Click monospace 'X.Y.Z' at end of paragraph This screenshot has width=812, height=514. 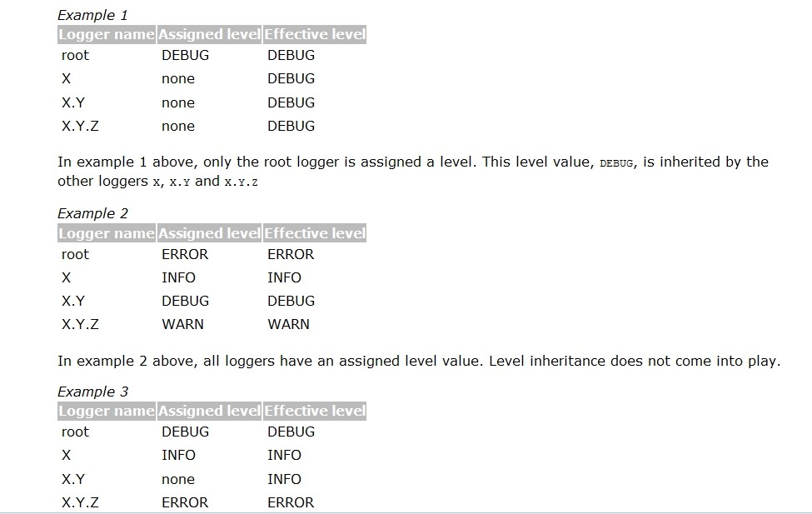[x=241, y=182]
